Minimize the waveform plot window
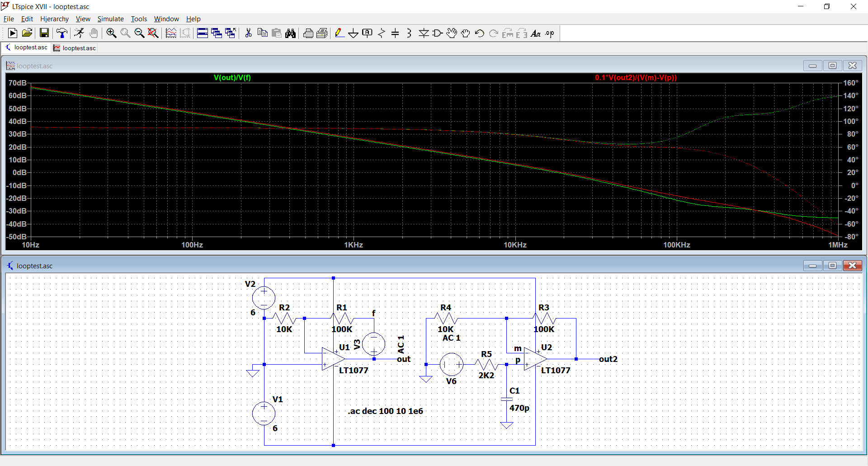 click(812, 66)
